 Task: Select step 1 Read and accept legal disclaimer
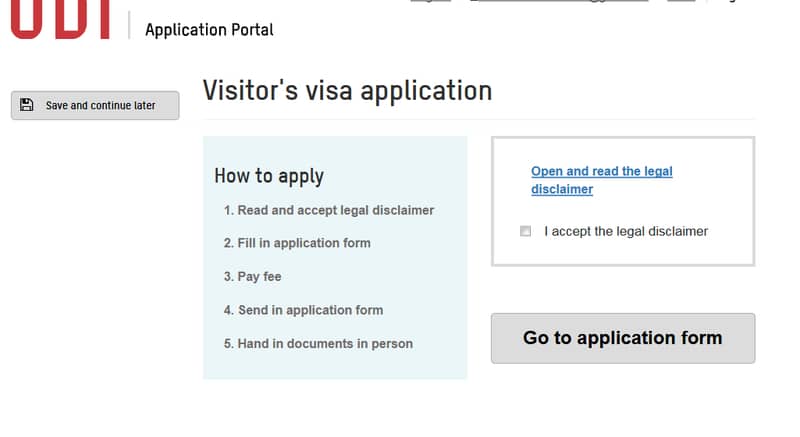[x=329, y=210]
